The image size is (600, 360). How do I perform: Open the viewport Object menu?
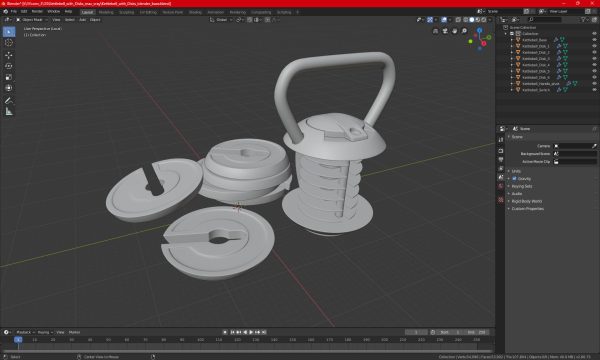[95, 20]
